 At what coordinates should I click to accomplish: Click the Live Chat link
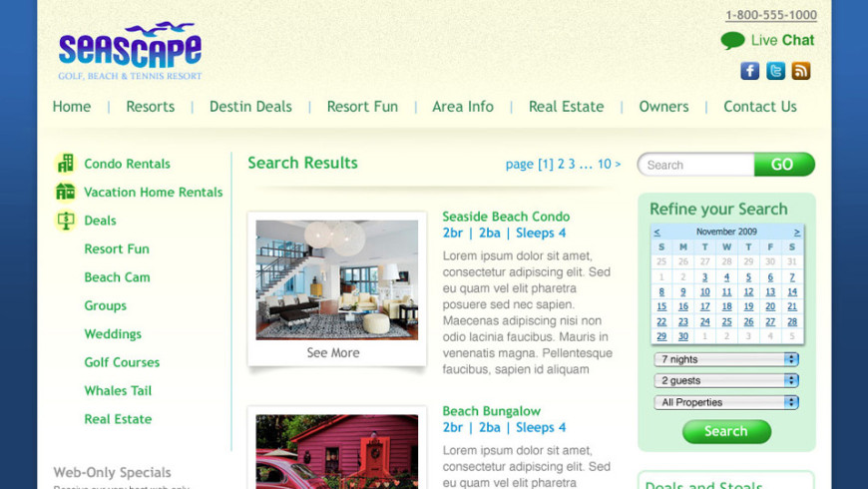782,41
